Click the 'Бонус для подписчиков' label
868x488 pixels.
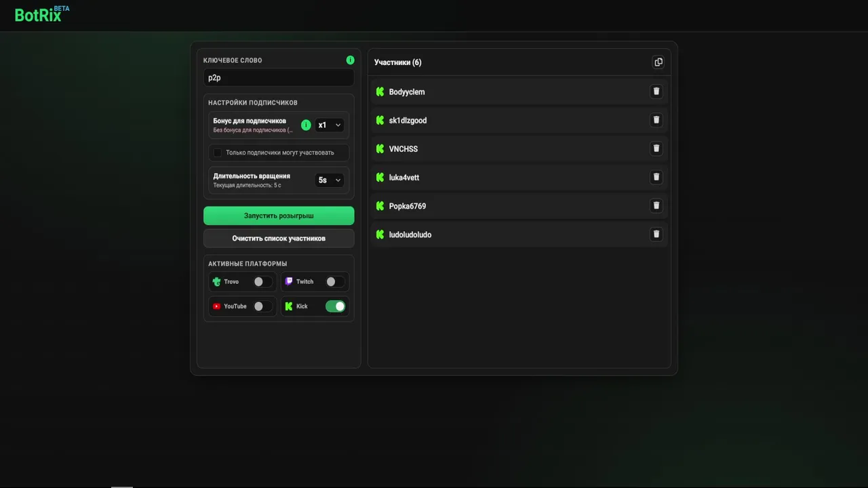250,121
